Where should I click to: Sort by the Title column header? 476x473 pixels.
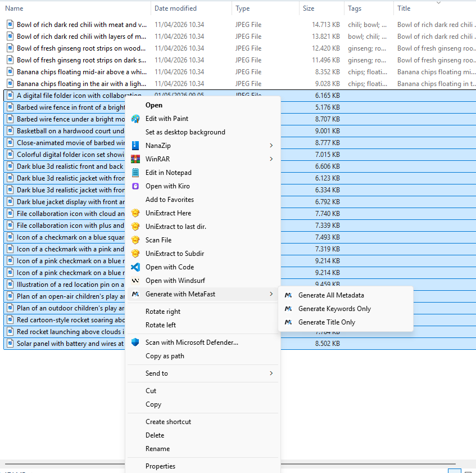click(x=435, y=8)
